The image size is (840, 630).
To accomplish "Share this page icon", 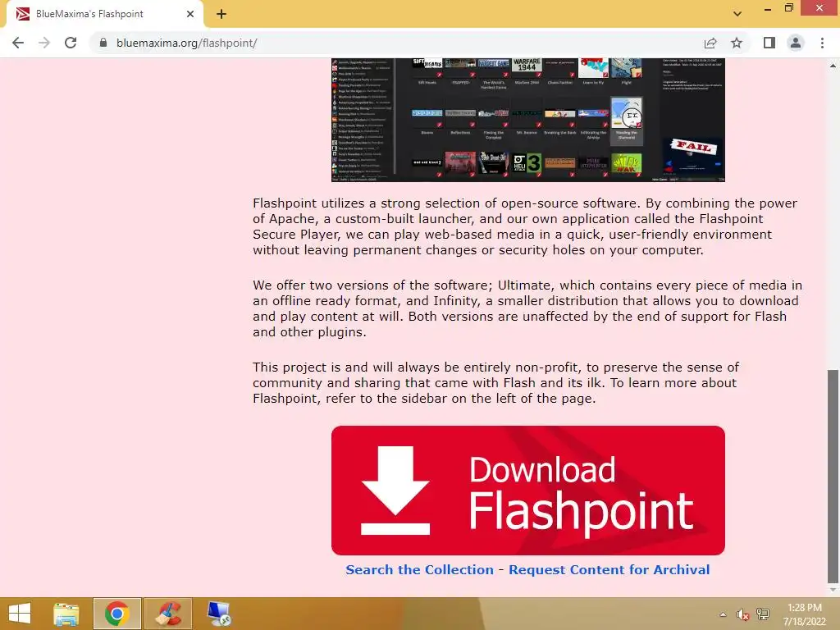I will click(x=710, y=43).
